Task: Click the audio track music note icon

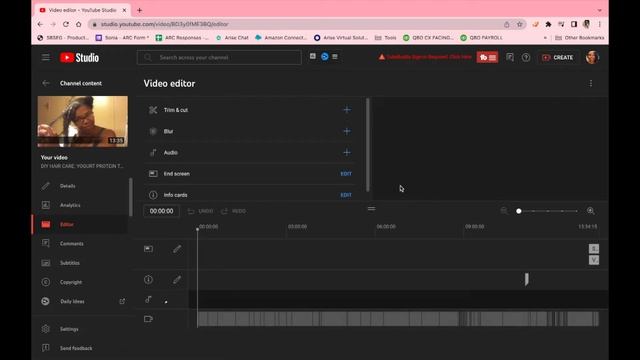Action: (149, 300)
